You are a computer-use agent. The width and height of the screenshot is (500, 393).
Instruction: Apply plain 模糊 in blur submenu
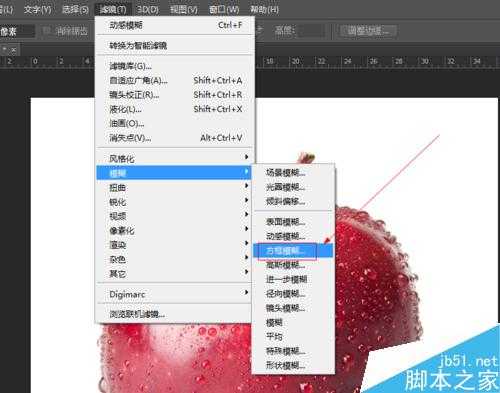(293, 322)
